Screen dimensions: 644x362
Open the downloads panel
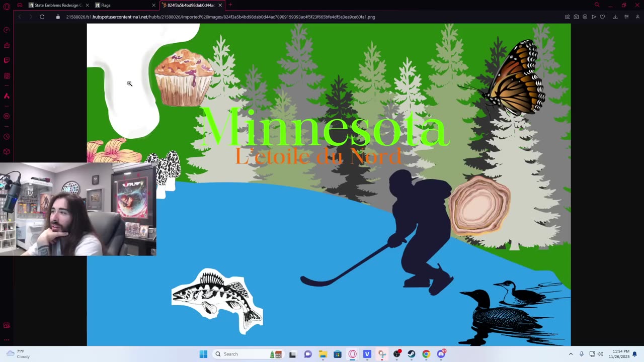point(615,17)
